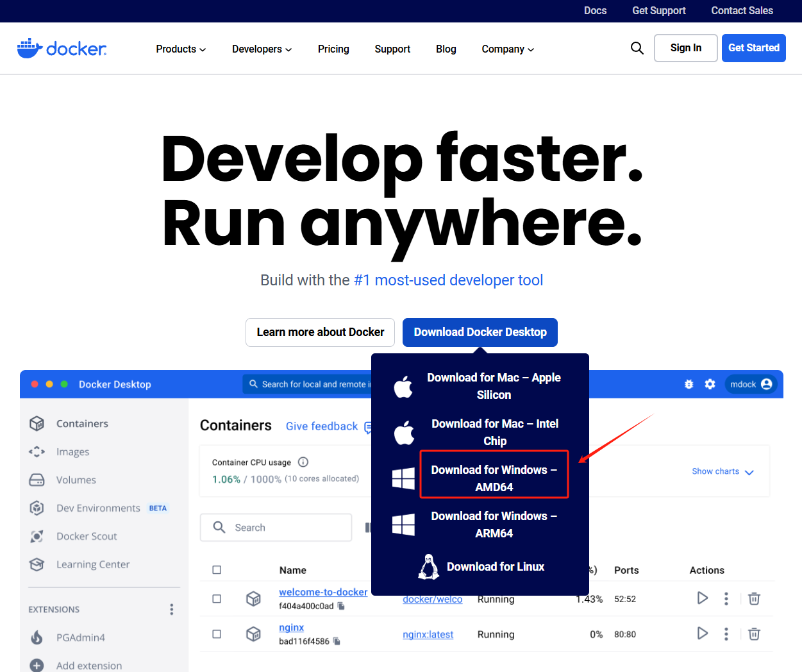Choose Download for Linux
Screen dimensions: 802x672
tap(496, 567)
